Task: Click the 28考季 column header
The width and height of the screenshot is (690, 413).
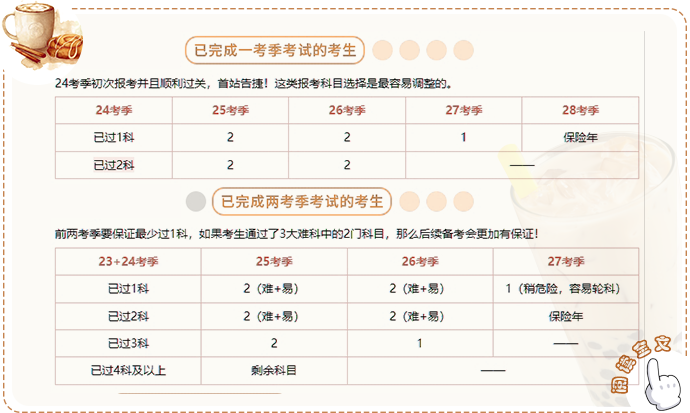Action: (580, 110)
